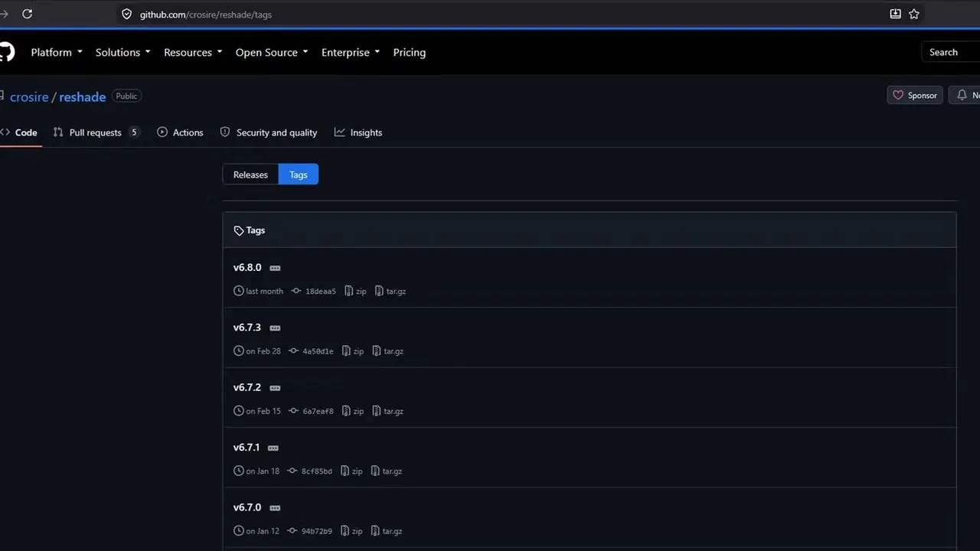Go to the Pricing page
The height and width of the screenshot is (551, 980).
tap(410, 52)
